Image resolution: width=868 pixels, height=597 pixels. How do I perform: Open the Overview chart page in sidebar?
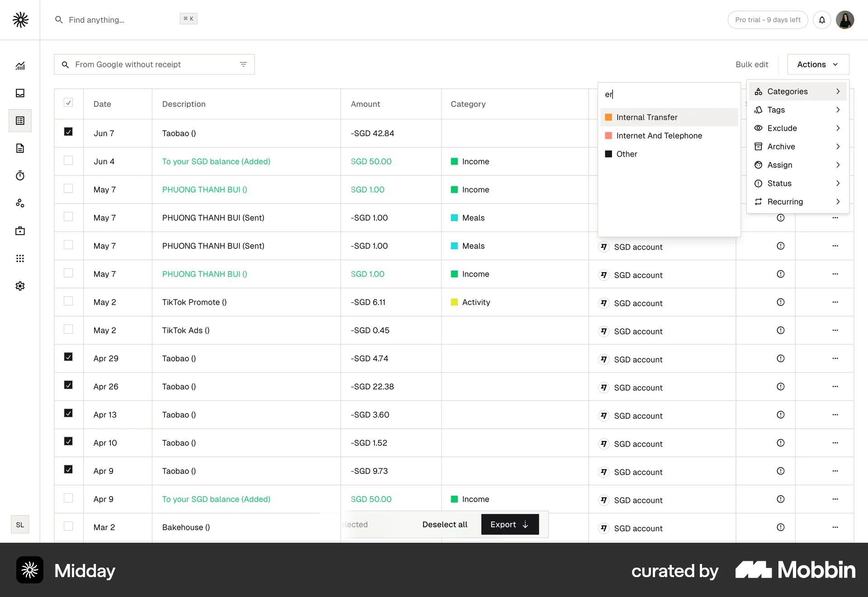point(20,66)
